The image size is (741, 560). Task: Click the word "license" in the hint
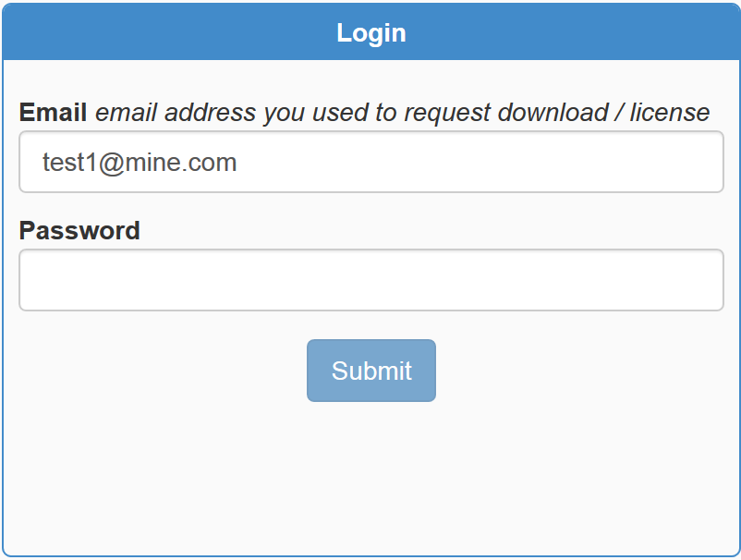(x=670, y=113)
